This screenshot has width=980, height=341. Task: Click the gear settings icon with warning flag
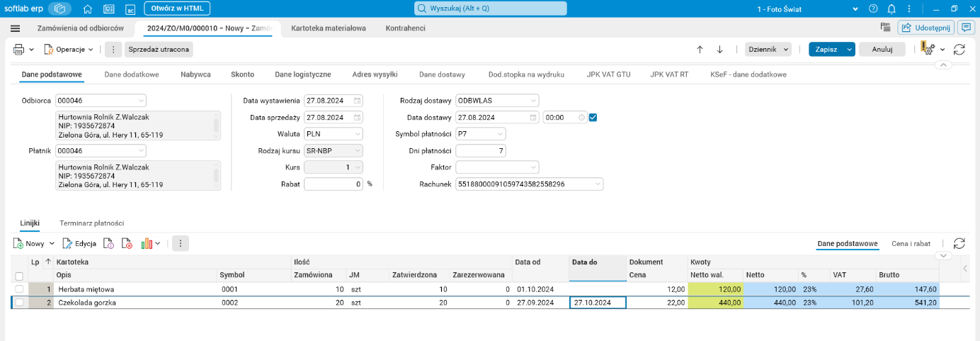[928, 49]
